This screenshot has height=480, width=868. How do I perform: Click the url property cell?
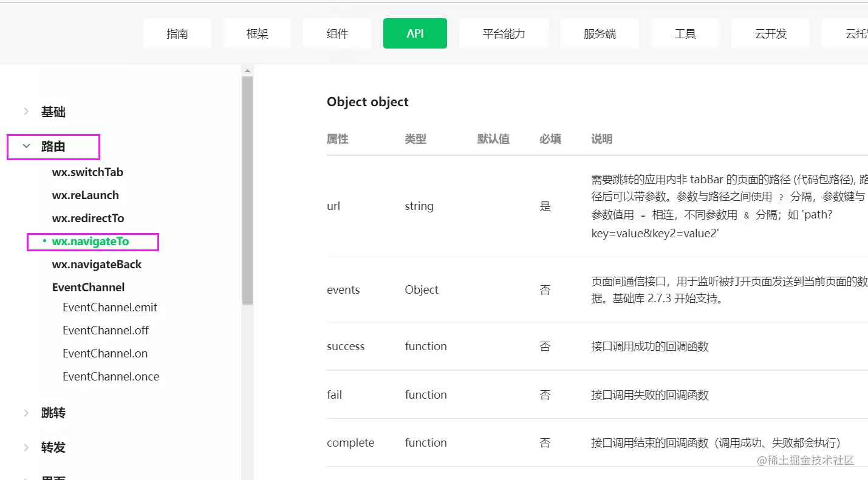pos(333,206)
